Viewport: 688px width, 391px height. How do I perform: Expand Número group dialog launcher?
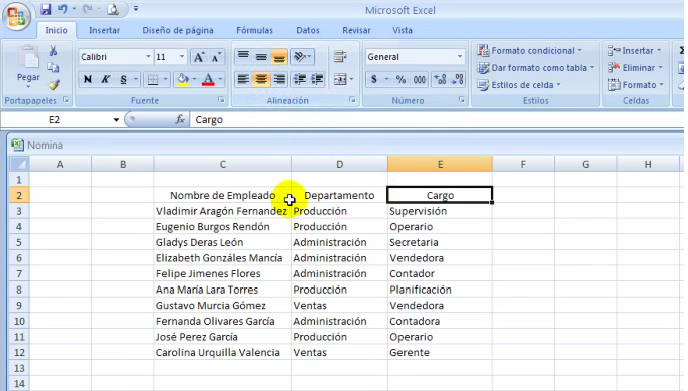(x=462, y=100)
